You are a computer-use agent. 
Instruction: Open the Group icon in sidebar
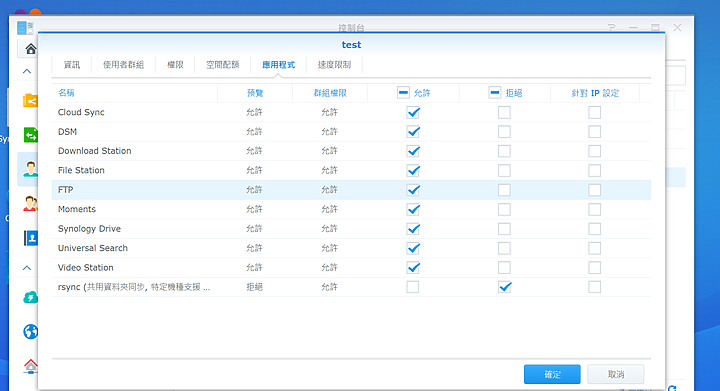30,203
